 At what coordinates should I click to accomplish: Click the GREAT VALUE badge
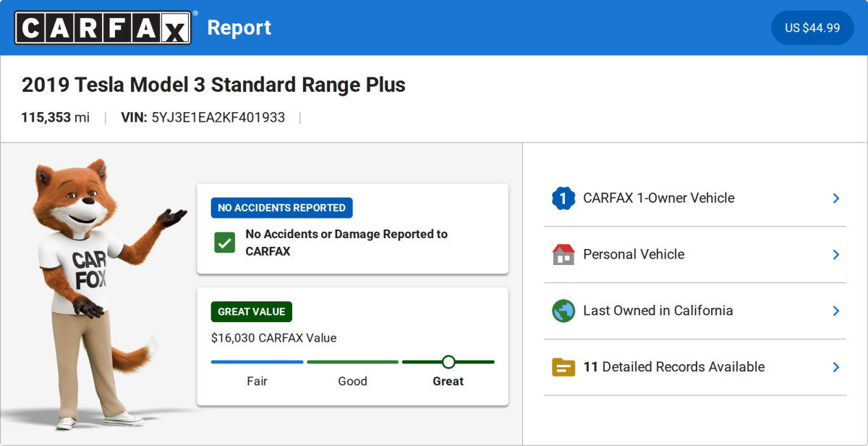[252, 312]
